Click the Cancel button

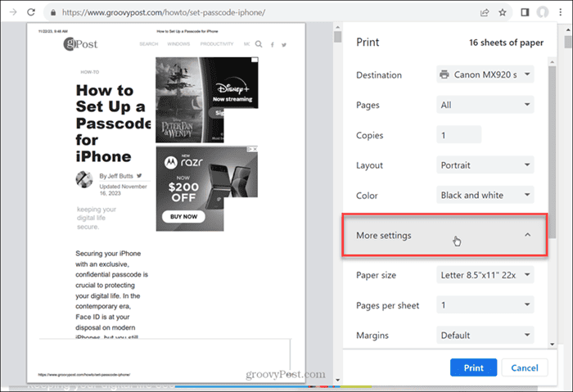tap(525, 367)
